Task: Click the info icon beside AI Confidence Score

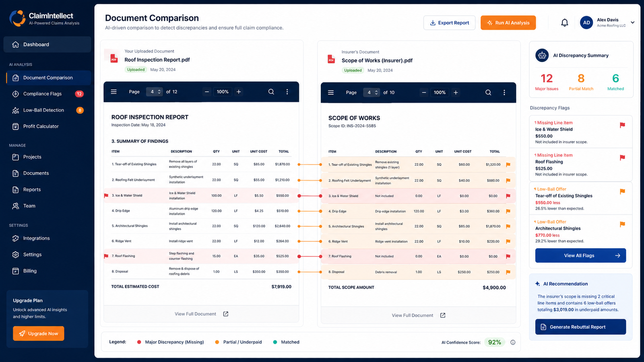Action: tap(513, 342)
